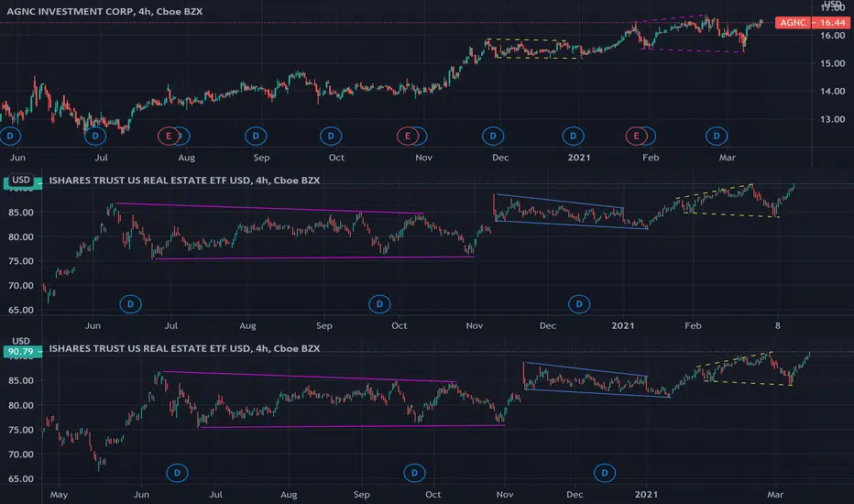Select blue upper channel line in bottom ETF chart

[586, 369]
